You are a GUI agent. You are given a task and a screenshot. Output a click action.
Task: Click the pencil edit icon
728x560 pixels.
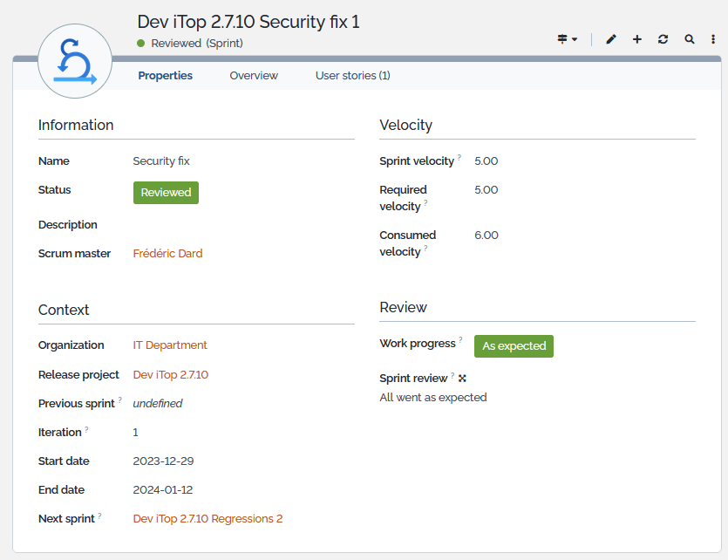[x=611, y=39]
